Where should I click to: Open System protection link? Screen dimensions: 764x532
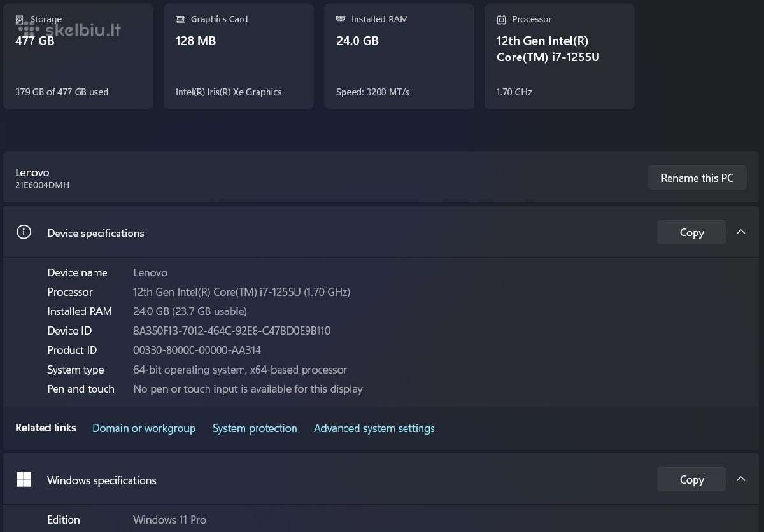[x=255, y=428]
